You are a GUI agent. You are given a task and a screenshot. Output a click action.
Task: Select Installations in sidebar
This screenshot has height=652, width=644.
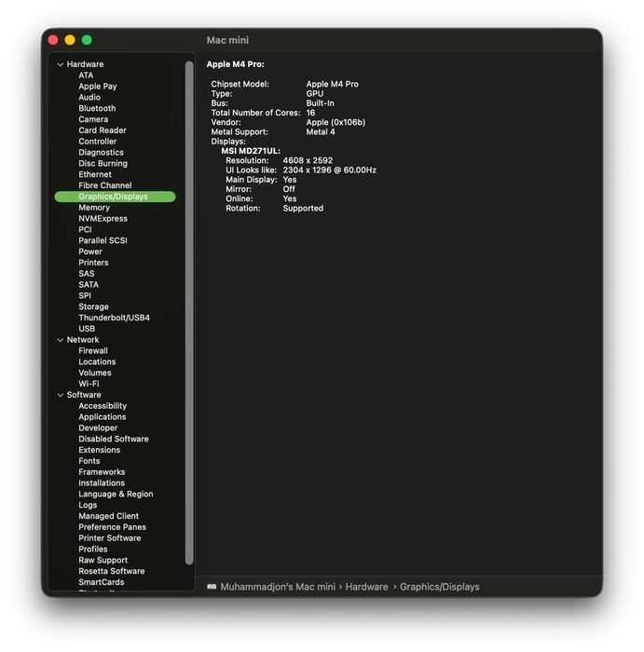[x=102, y=483]
